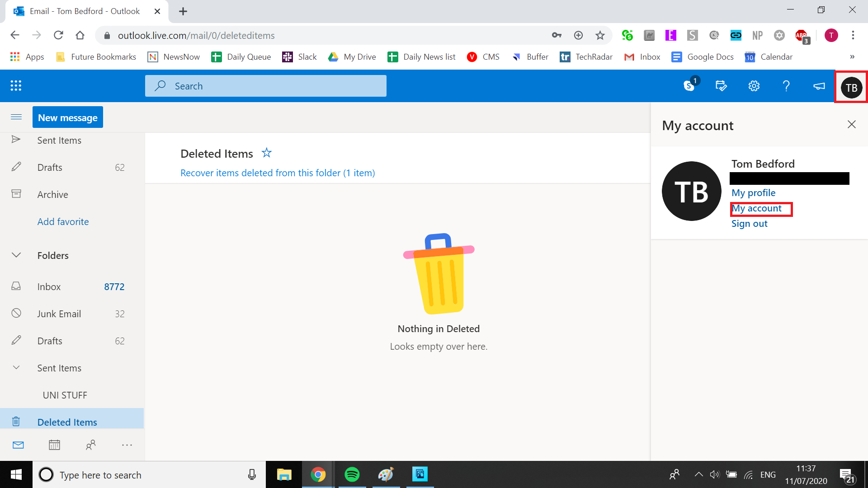Screen dimensions: 868x488
Task: Select Inbox from folder list
Action: (x=48, y=286)
